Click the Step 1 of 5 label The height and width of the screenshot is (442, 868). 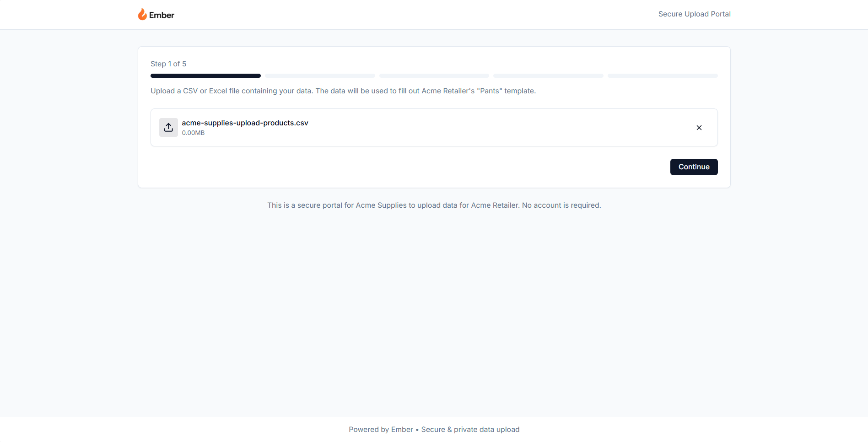(x=168, y=64)
